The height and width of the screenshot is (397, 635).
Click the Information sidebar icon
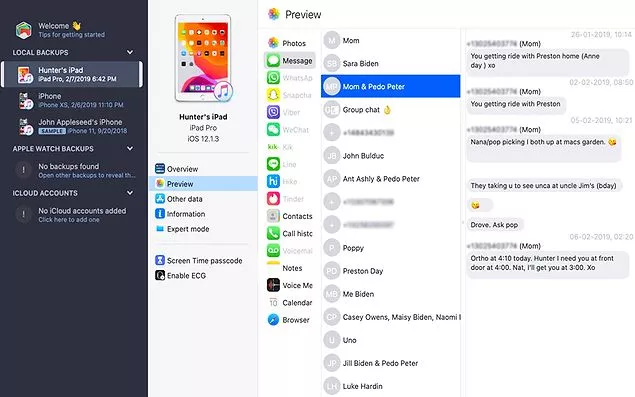click(160, 213)
